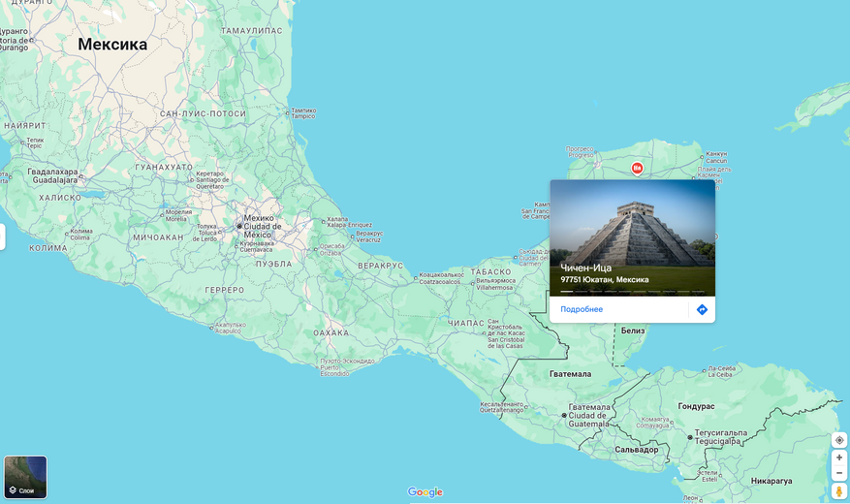Click the Белиз country label
This screenshot has height=504, width=850.
pos(633,331)
